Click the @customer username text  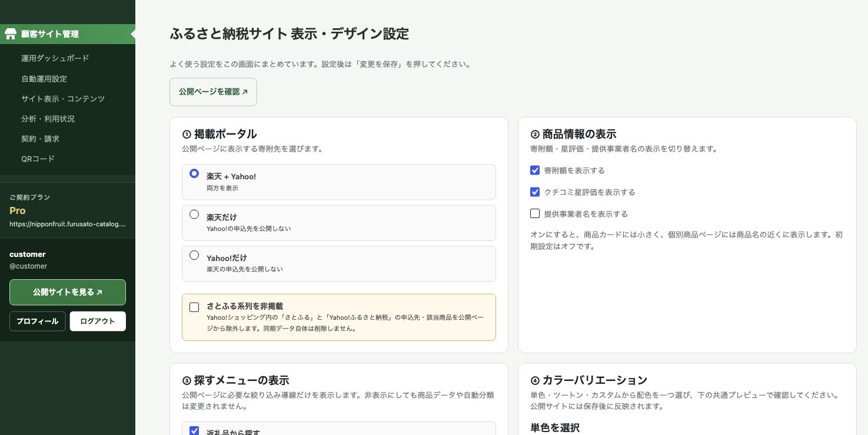click(x=28, y=266)
